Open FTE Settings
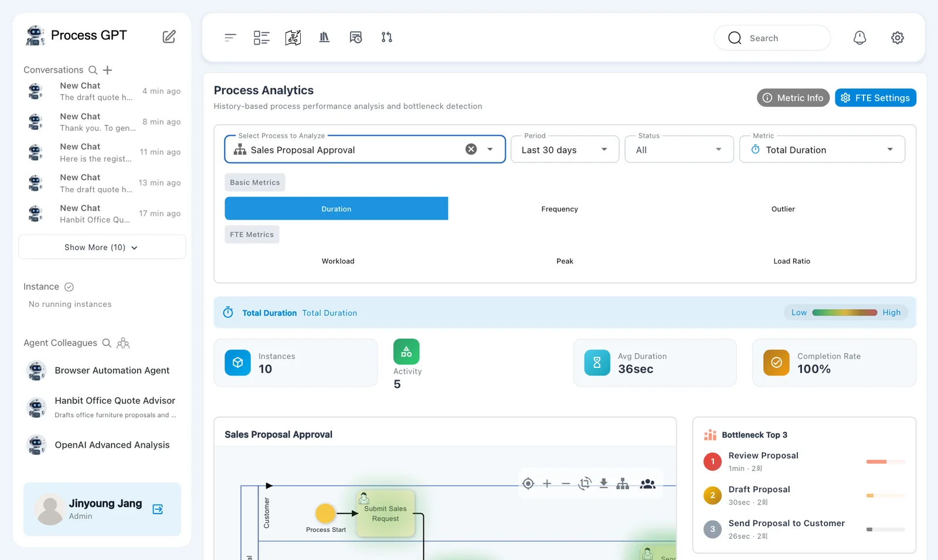Image resolution: width=938 pixels, height=560 pixels. pos(876,98)
